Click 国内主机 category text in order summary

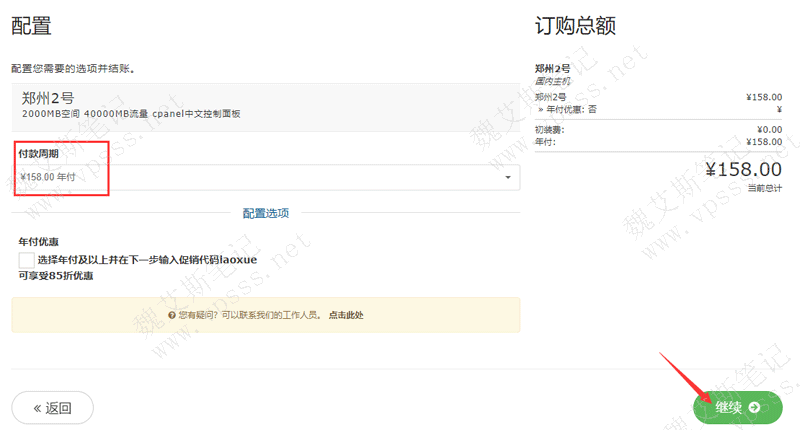tap(552, 80)
